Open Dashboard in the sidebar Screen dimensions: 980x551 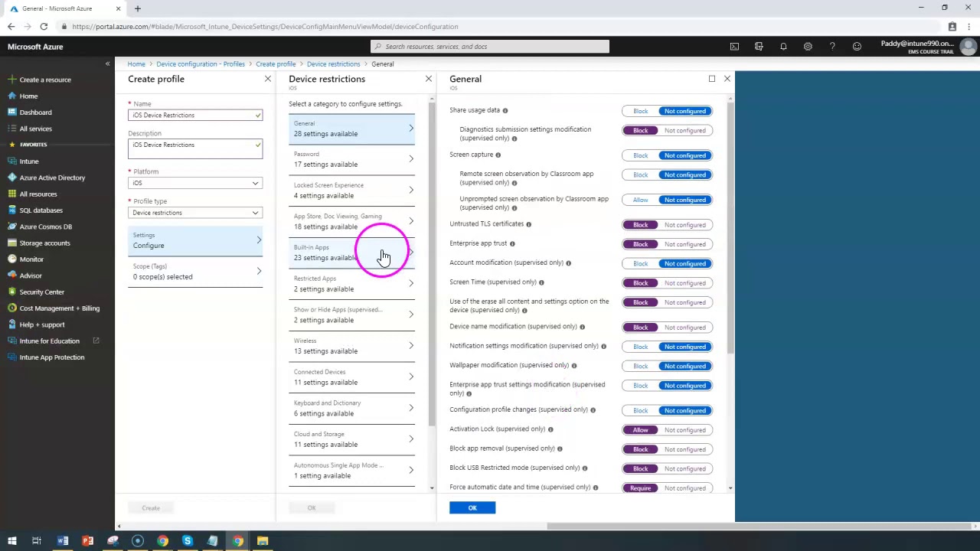(35, 112)
